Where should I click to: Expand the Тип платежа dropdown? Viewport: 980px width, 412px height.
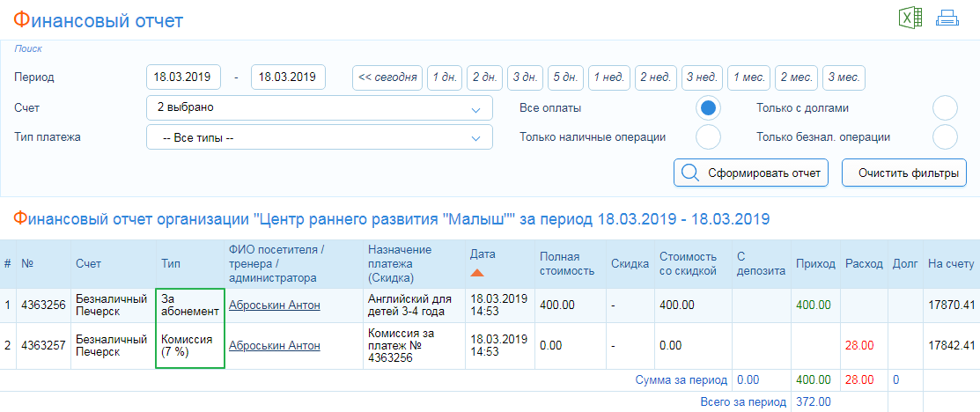tap(320, 137)
